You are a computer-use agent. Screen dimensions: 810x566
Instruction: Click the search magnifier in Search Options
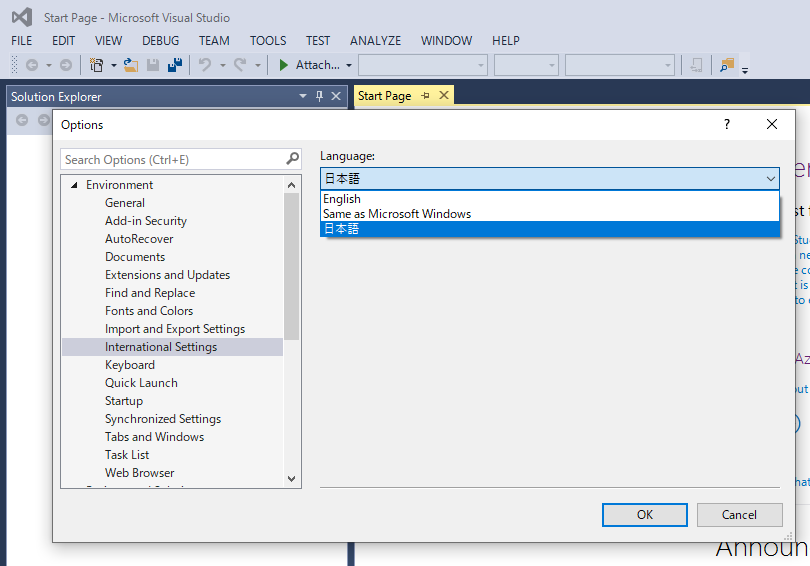(x=292, y=159)
